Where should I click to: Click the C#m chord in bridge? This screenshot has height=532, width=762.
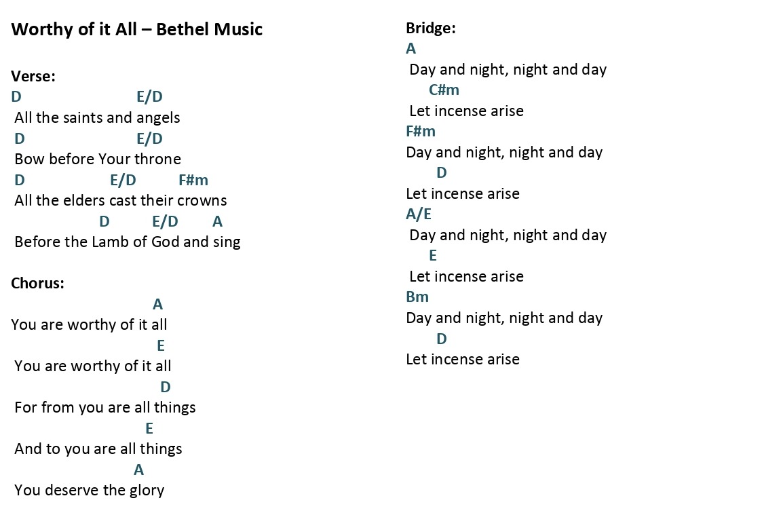(x=444, y=90)
